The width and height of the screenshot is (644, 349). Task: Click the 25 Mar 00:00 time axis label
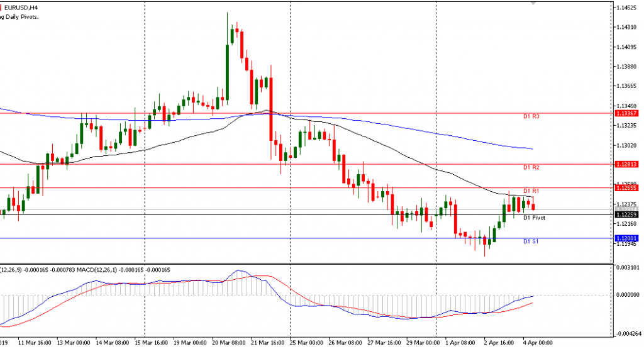click(307, 343)
